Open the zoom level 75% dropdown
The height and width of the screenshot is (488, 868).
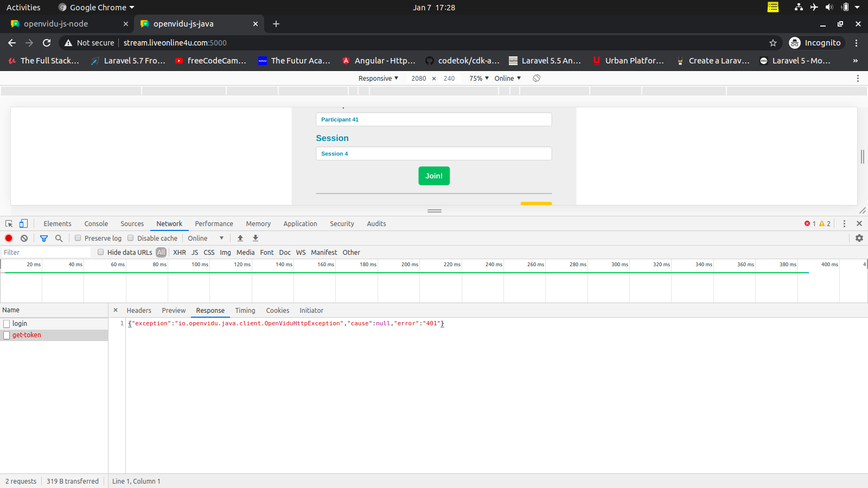pos(477,78)
